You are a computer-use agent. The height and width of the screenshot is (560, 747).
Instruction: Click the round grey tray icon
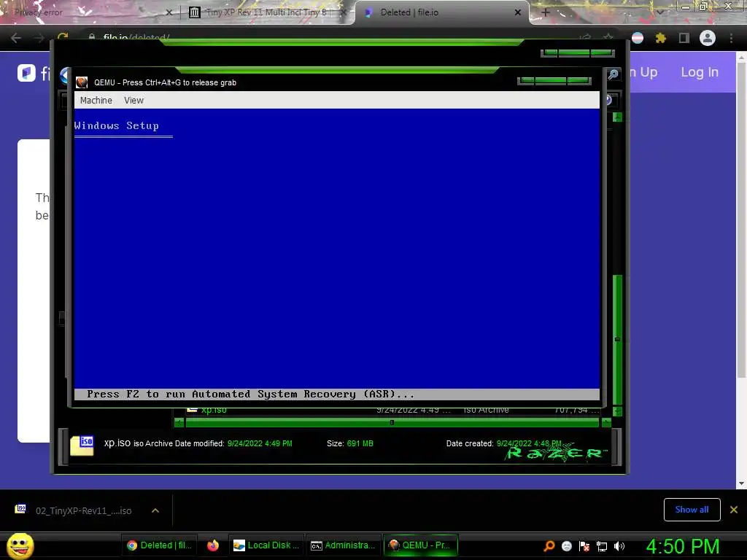click(x=567, y=546)
